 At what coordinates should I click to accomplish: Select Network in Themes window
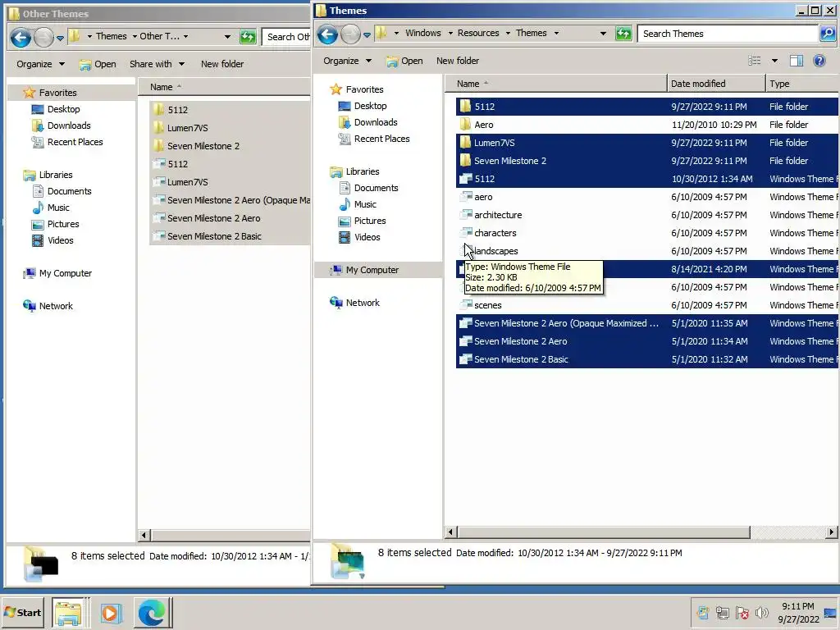click(x=355, y=303)
